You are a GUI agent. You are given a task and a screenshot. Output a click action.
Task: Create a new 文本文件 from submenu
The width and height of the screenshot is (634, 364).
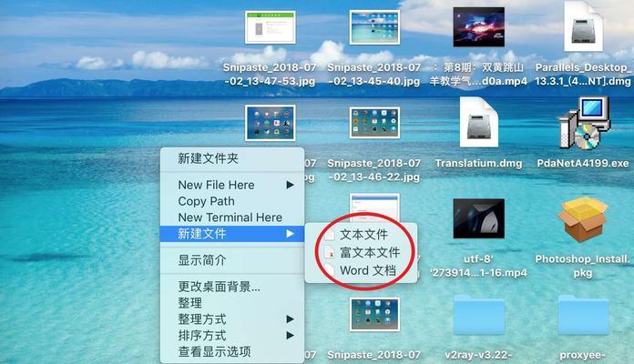(x=363, y=235)
